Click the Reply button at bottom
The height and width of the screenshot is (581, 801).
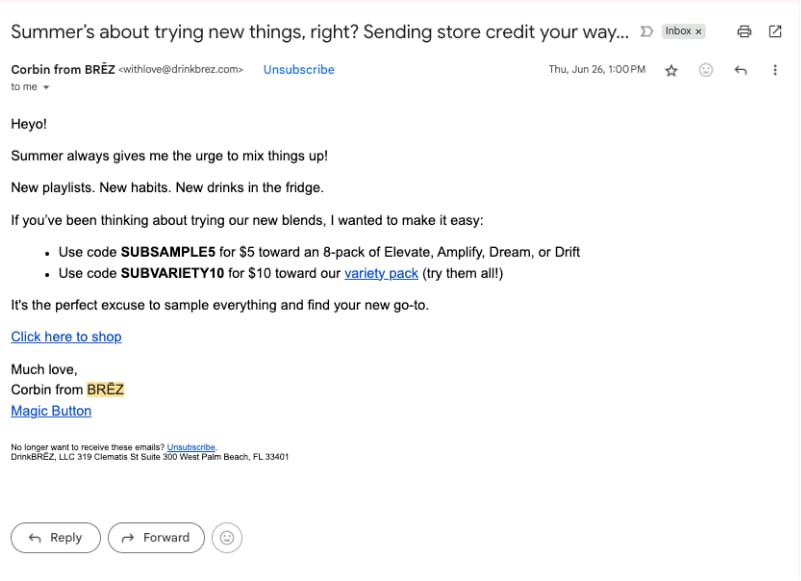56,538
